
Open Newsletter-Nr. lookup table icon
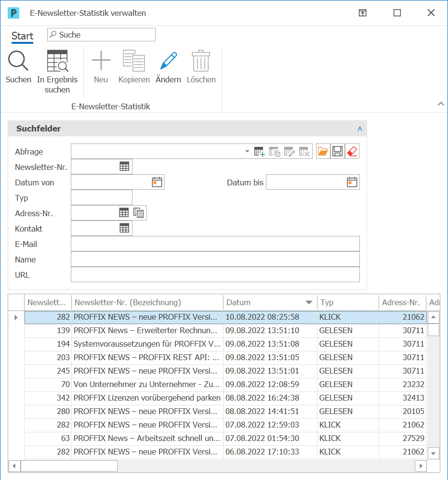[x=124, y=167]
